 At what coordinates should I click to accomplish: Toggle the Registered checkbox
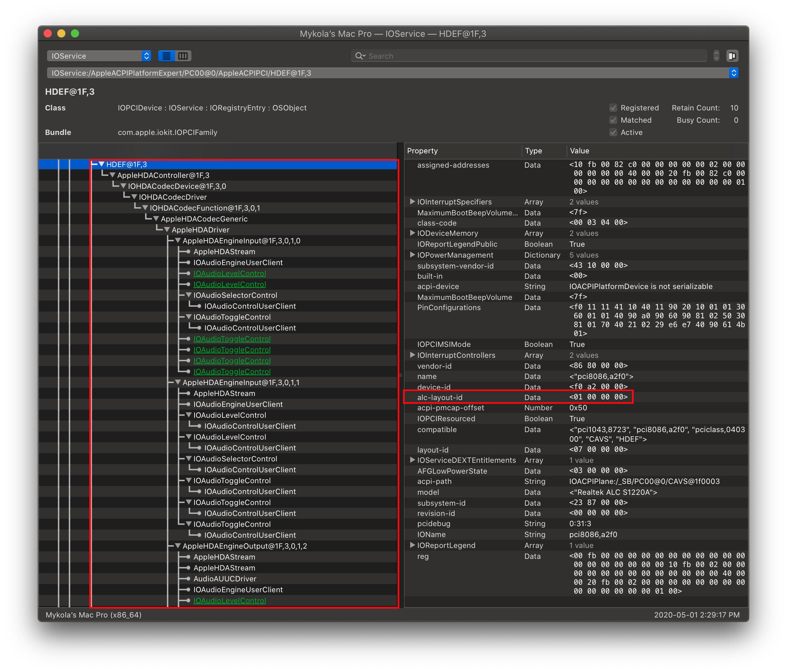(x=613, y=108)
